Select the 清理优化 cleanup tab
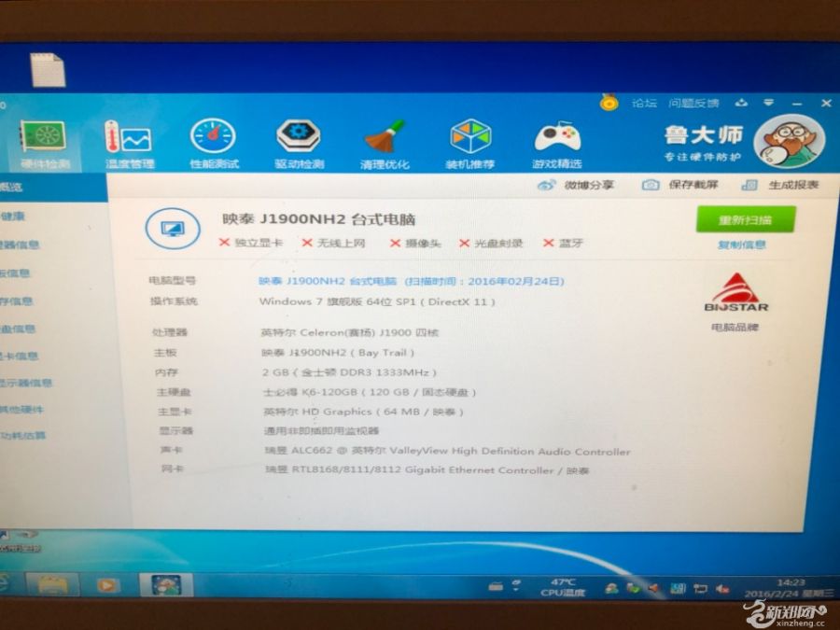Screen dimensions: 840x630 click(385, 144)
